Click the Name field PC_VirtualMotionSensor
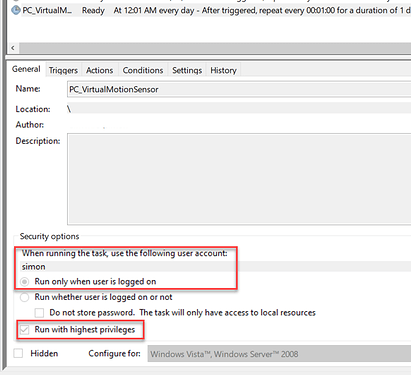The height and width of the screenshot is (375, 411). [239, 89]
